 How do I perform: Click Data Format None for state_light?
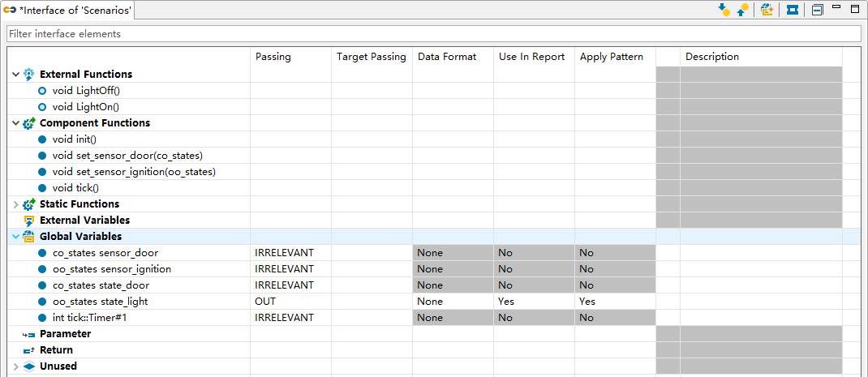click(453, 302)
